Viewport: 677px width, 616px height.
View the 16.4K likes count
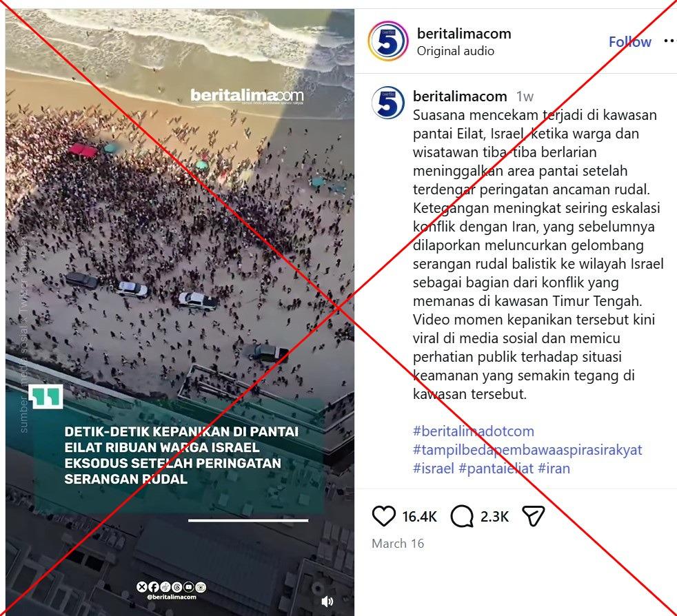(419, 516)
